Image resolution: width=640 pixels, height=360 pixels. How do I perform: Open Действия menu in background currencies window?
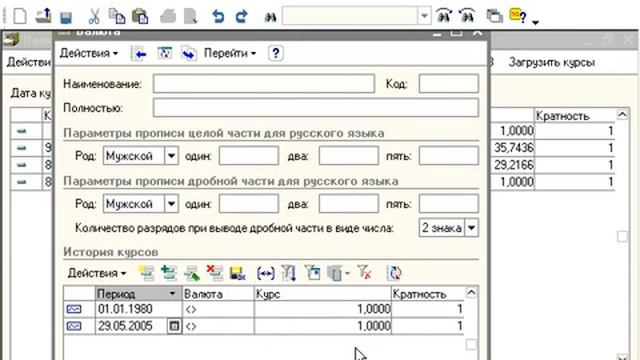[29, 62]
